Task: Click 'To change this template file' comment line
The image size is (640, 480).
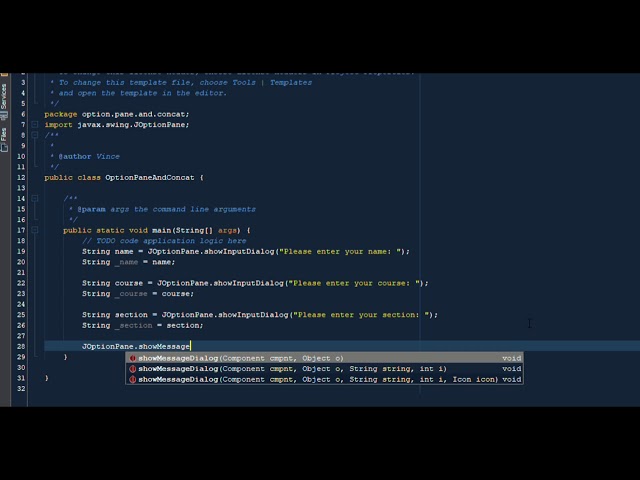Action: [185, 82]
